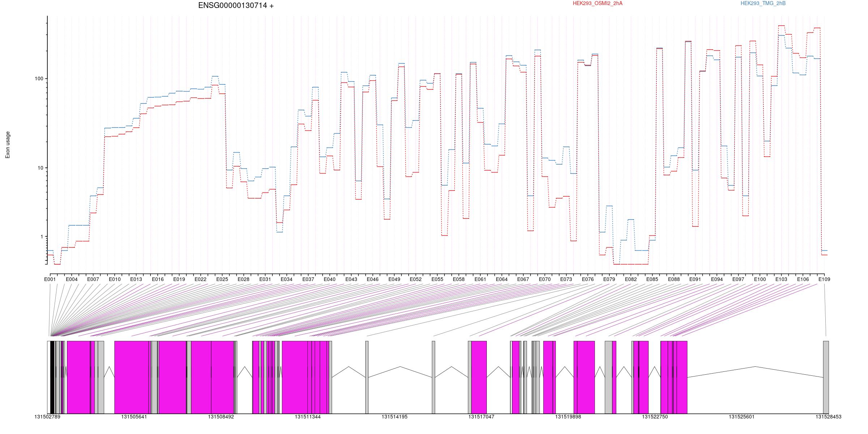
Task: Click genomic coordinate 131511344
Action: pos(308,417)
